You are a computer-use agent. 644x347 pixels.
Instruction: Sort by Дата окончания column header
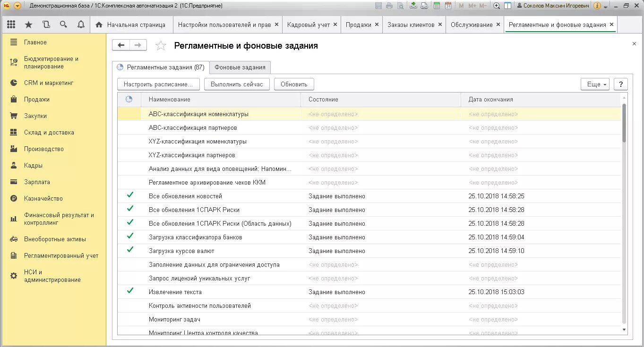click(541, 99)
